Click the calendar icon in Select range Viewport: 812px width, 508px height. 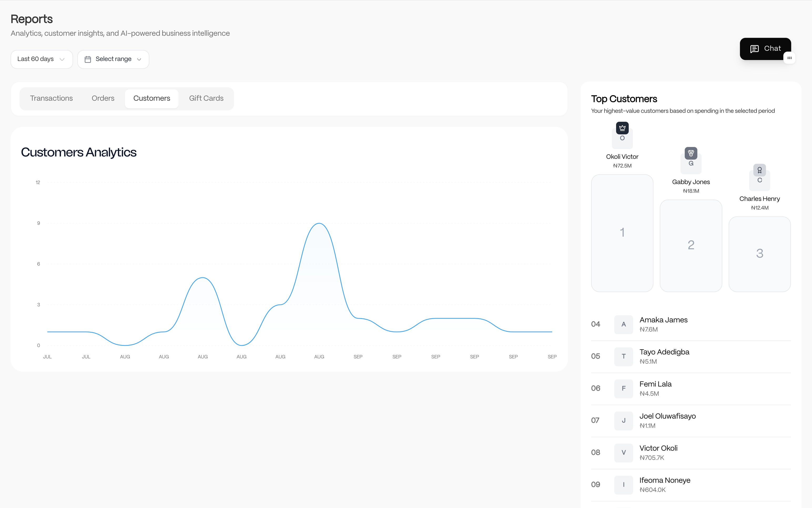pos(88,59)
